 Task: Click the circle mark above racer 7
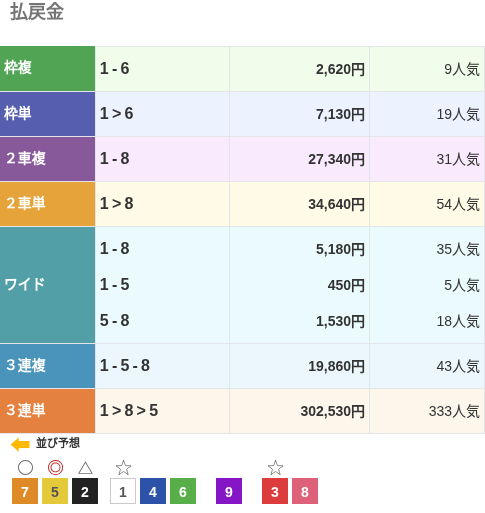25,467
